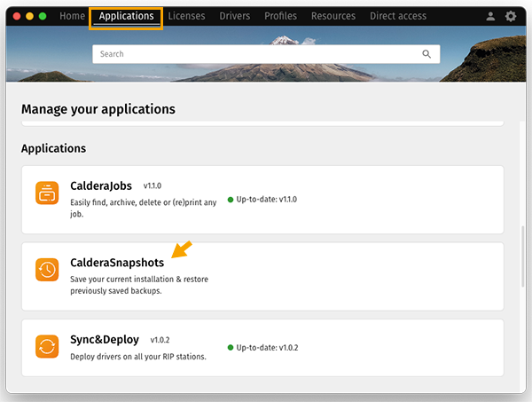Click the 'Deploy drivers on all your RIP stations' text
Viewport: 532px width, 402px height.
tap(138, 357)
